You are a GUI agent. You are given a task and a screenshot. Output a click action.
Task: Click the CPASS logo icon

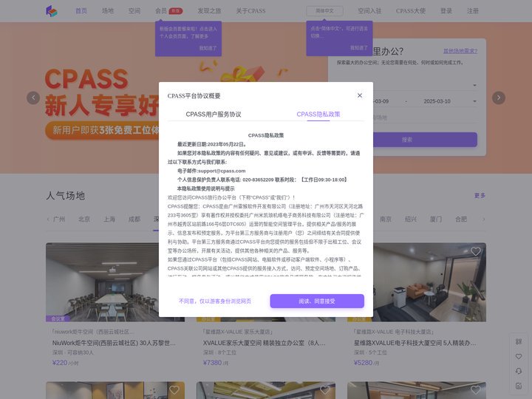[52, 11]
